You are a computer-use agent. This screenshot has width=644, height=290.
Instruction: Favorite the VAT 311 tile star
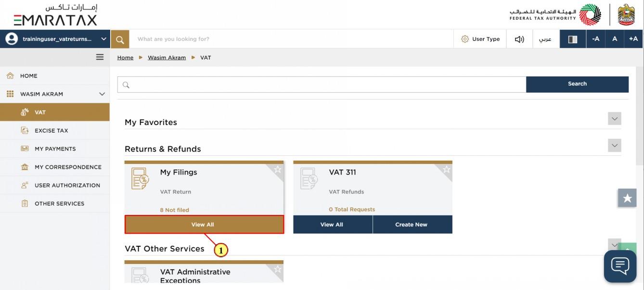(446, 169)
